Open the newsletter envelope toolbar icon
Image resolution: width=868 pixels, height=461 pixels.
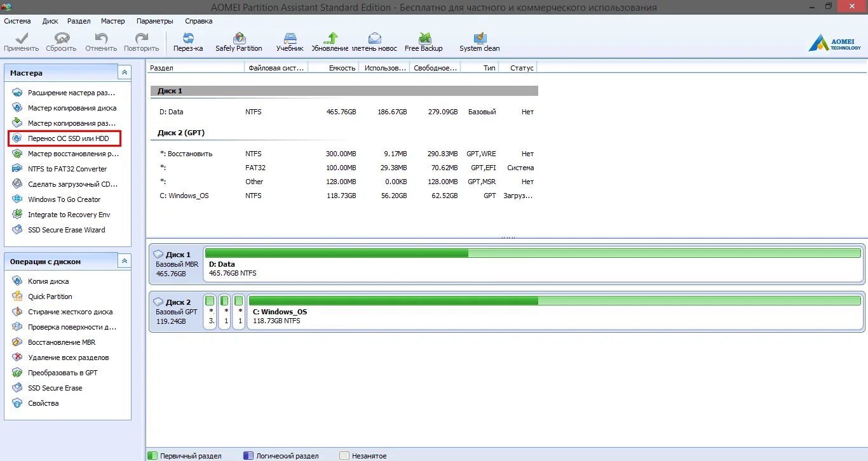[x=374, y=42]
